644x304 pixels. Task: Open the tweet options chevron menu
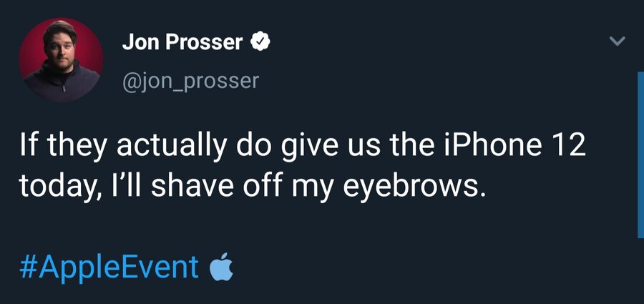pos(617,41)
